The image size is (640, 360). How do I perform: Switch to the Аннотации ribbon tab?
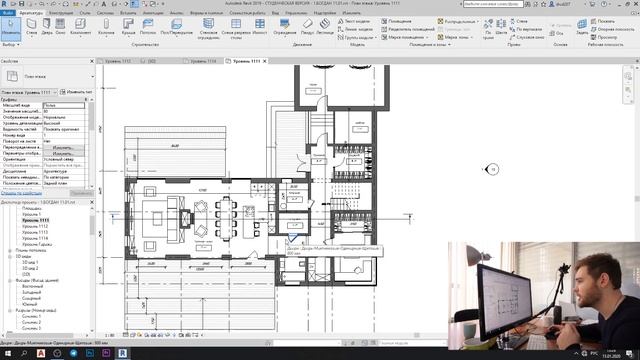pos(153,13)
